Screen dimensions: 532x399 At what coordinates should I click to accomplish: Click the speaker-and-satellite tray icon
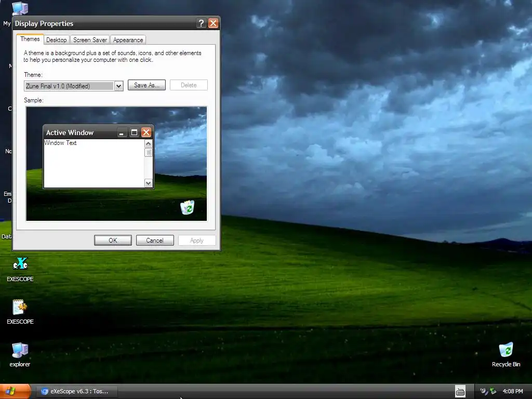click(x=484, y=391)
